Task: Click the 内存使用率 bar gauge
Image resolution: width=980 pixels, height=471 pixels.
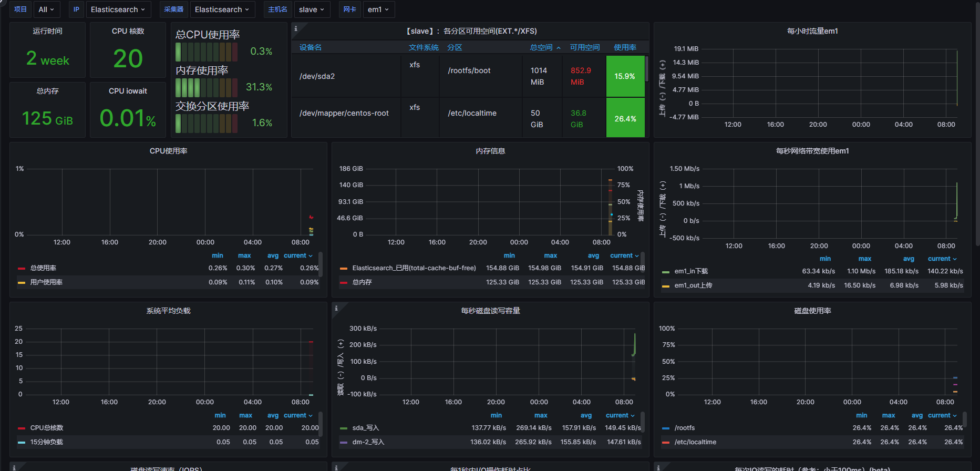Action: [207, 88]
